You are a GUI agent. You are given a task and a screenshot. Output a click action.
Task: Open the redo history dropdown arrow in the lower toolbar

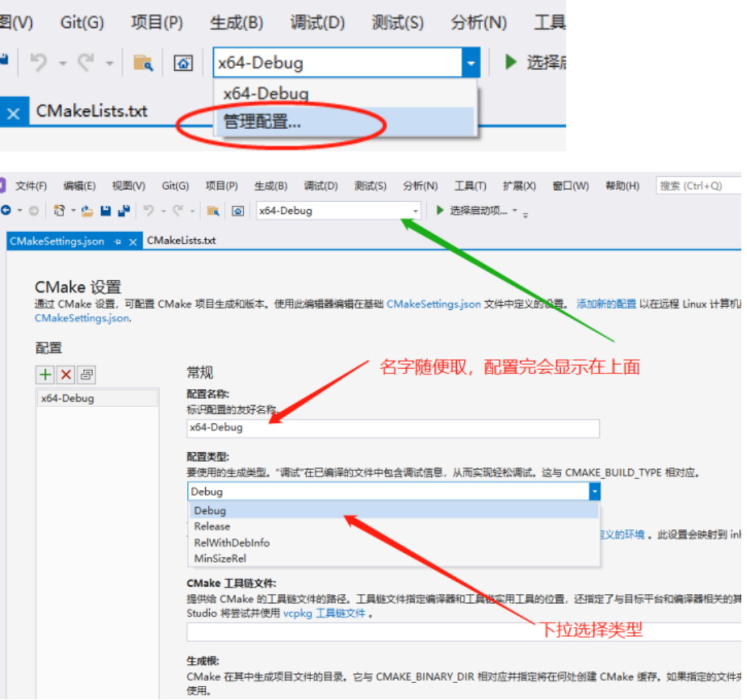click(192, 211)
